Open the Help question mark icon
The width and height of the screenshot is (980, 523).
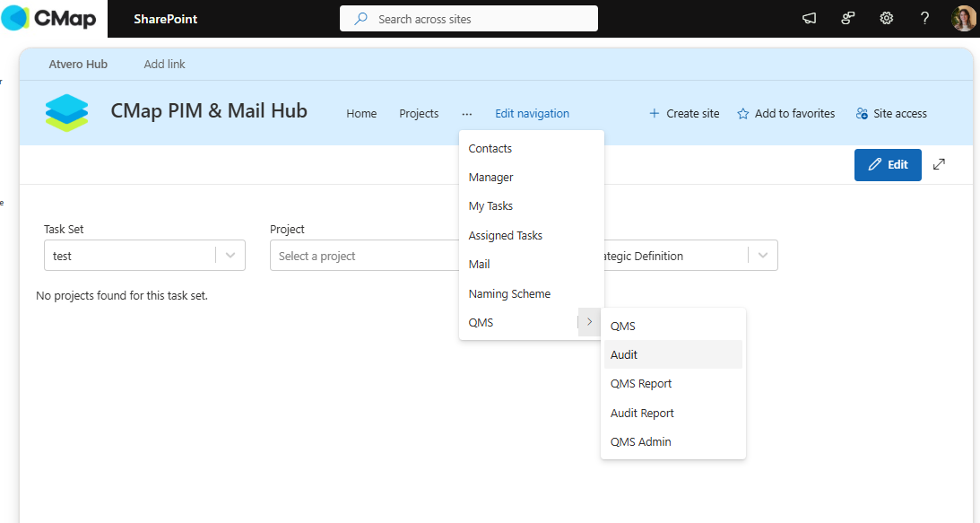[924, 18]
